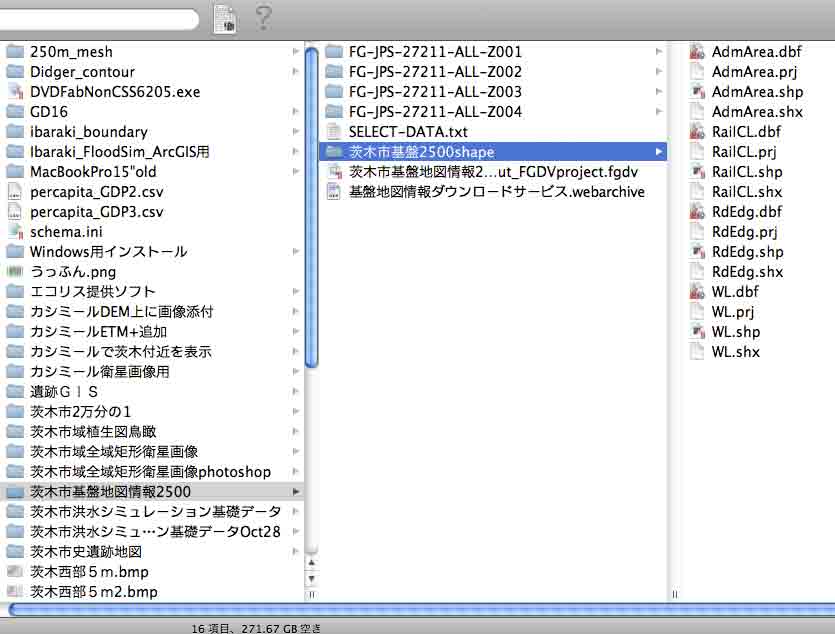This screenshot has width=835, height=634.
Task: Click the question mark help icon
Action: pyautogui.click(x=263, y=18)
